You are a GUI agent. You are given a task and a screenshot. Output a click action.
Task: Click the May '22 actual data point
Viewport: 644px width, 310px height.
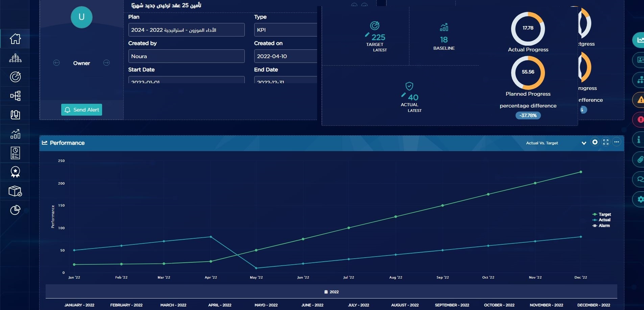[x=256, y=268]
